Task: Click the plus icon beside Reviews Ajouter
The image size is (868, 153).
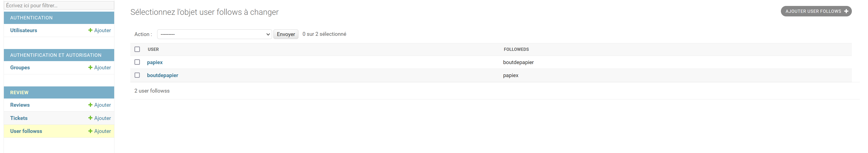Action: point(90,105)
